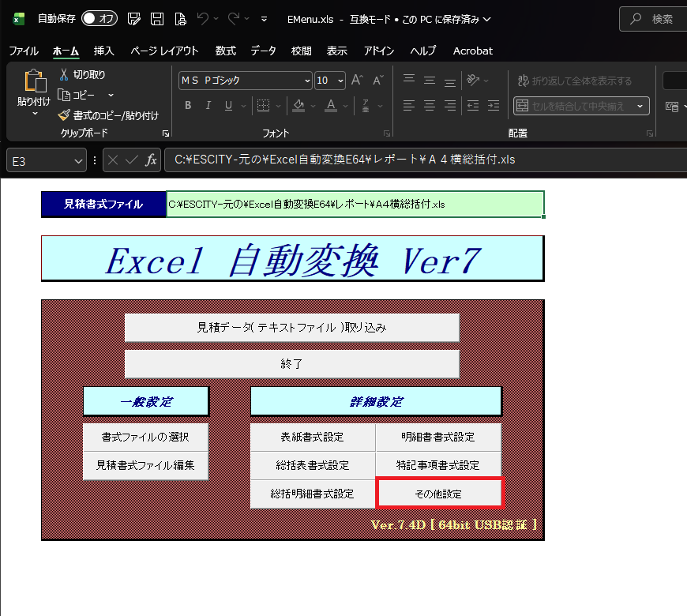Viewport: 687px width, 616px height.
Task: Open the Acrobat ribbon tab
Action: click(x=472, y=51)
